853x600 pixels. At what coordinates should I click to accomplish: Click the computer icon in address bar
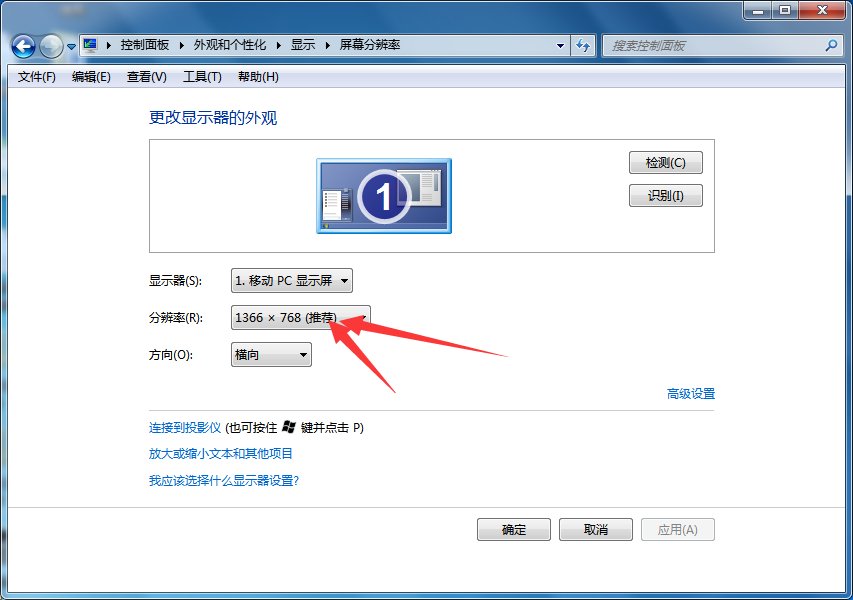coord(90,45)
